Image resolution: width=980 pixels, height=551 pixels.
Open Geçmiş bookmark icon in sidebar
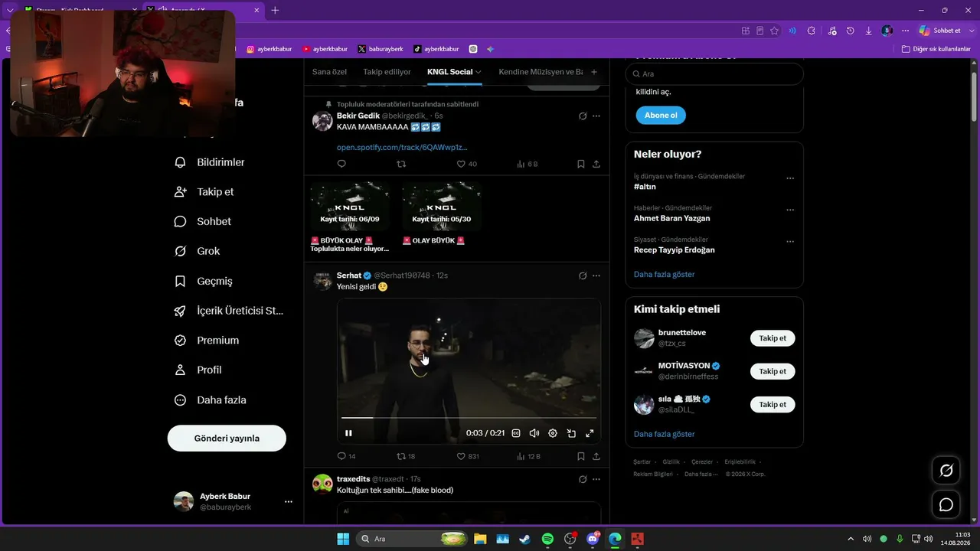pyautogui.click(x=181, y=281)
